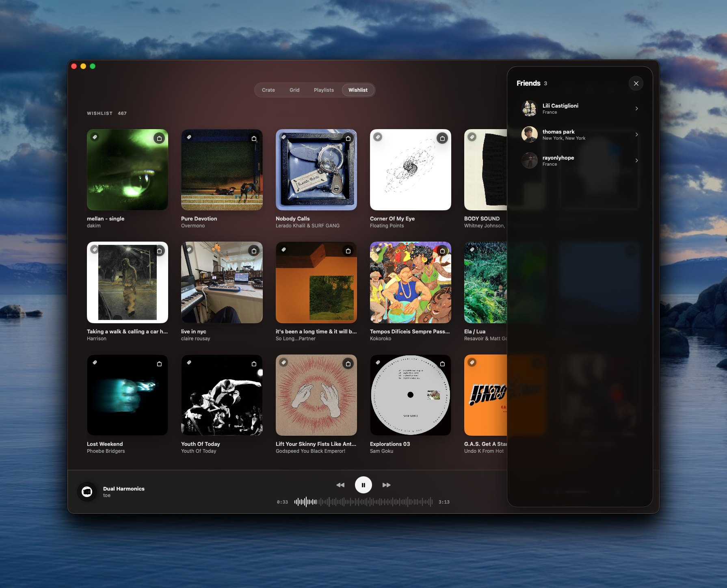This screenshot has width=727, height=588.
Task: Click the now-playing artwork for Dual Harmonics
Action: [87, 492]
